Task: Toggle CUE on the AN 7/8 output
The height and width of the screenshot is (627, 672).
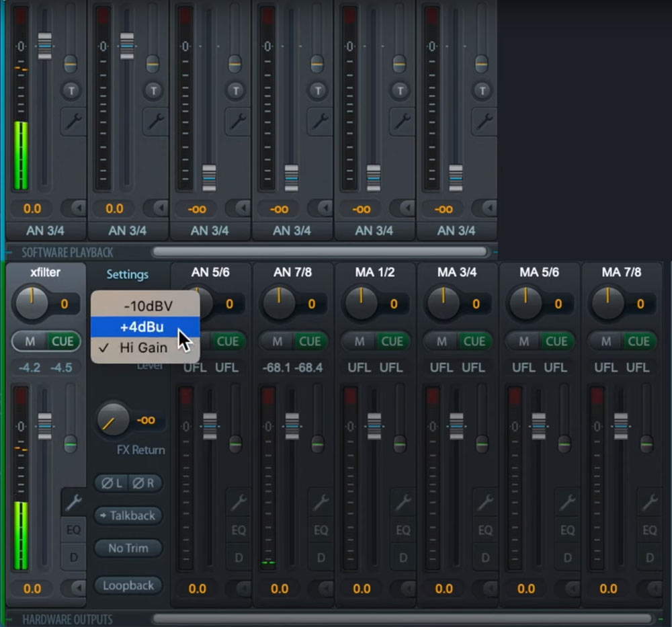Action: 310,341
